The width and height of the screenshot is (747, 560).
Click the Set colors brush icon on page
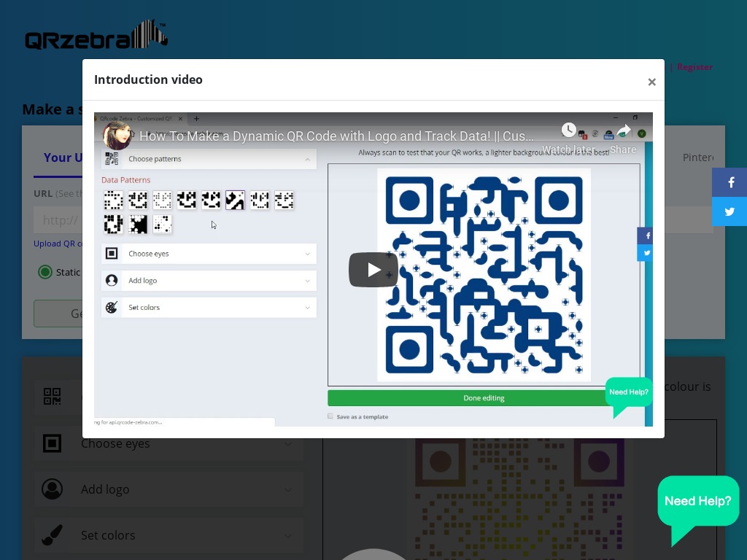pyautogui.click(x=52, y=535)
